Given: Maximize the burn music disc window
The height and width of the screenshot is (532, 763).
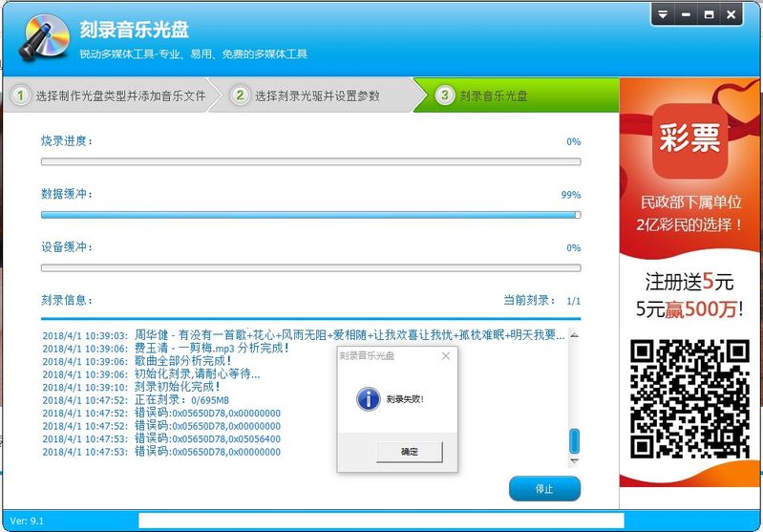Looking at the screenshot, I should 709,14.
